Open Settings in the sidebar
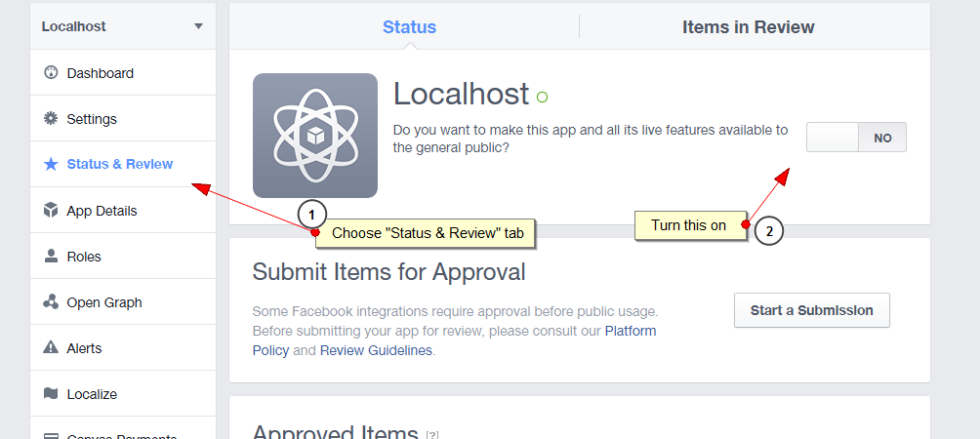 click(123, 118)
